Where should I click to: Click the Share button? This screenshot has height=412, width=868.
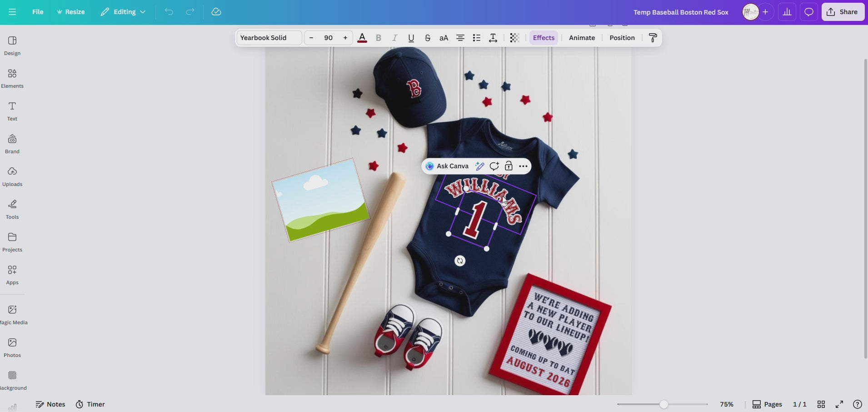(843, 12)
